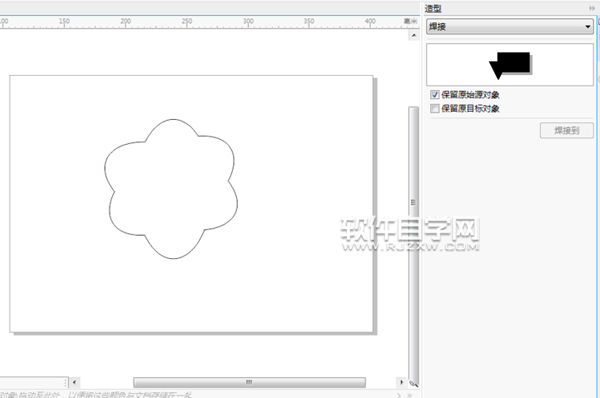Uncheck 保留原始源对象 checkbox

[435, 95]
